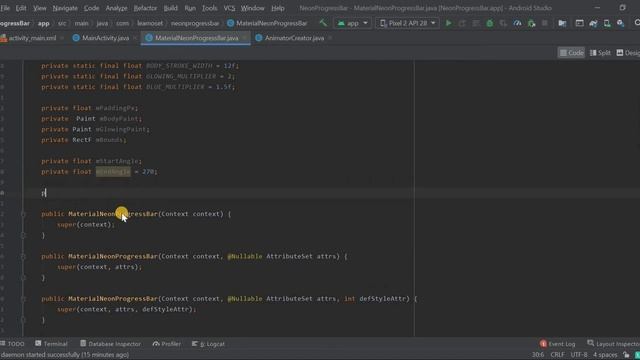Open the Profiler tool window
Image resolution: width=640 pixels, height=360 pixels.
(x=167, y=344)
